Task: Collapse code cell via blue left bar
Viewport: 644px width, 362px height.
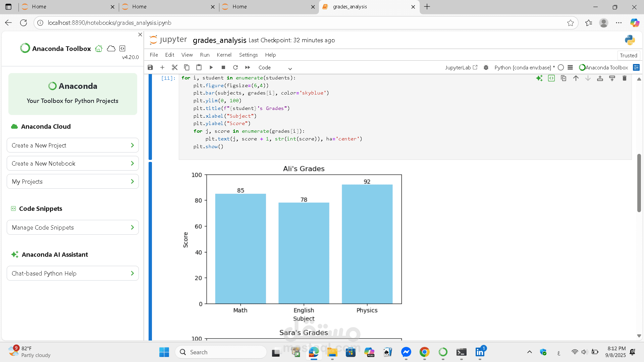Action: [150, 117]
